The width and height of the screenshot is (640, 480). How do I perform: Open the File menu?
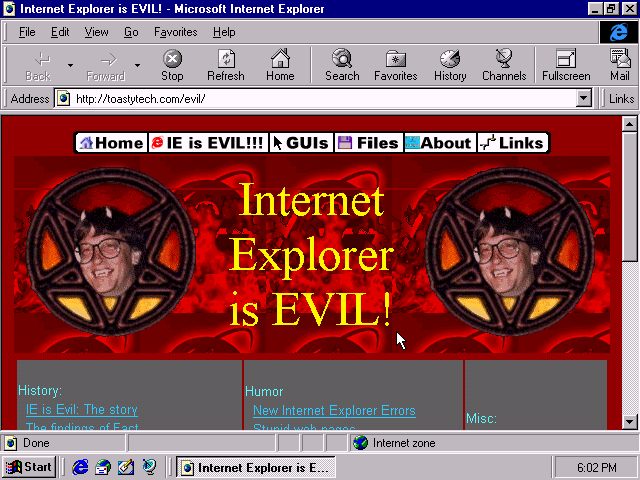pyautogui.click(x=27, y=32)
